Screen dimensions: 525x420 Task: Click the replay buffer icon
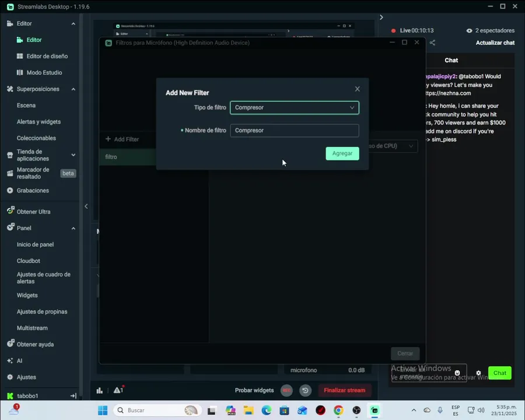[x=305, y=390]
